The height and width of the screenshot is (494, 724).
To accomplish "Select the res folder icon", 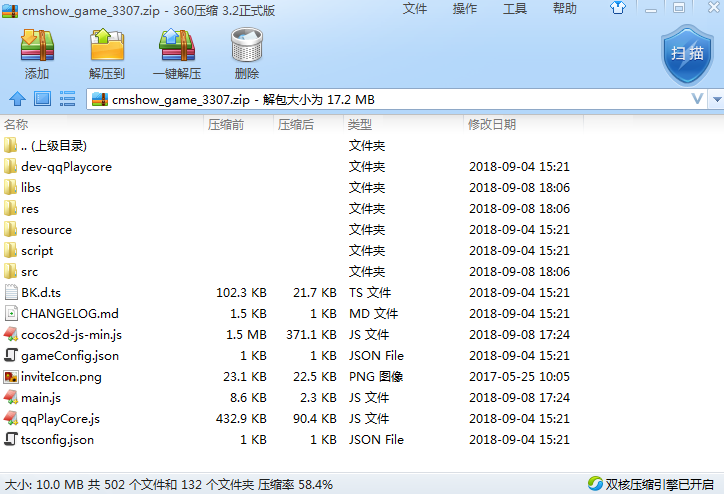I will [x=10, y=208].
